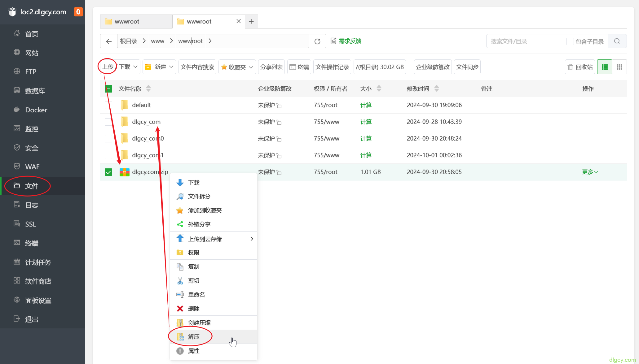This screenshot has height=364, width=639.
Task: Click lock icon in default row
Action: (x=279, y=106)
